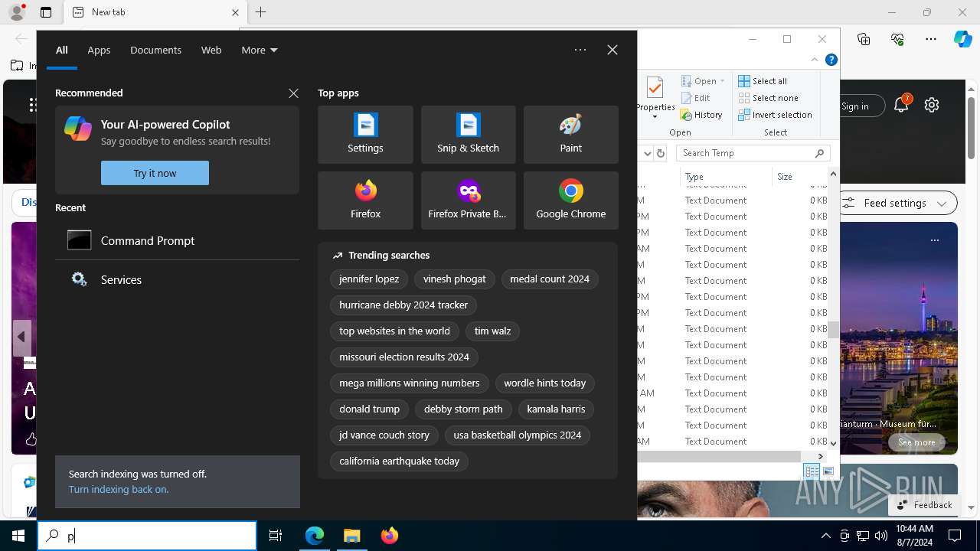The height and width of the screenshot is (551, 980).
Task: Search for jennifer lopez trending
Action: tap(369, 279)
